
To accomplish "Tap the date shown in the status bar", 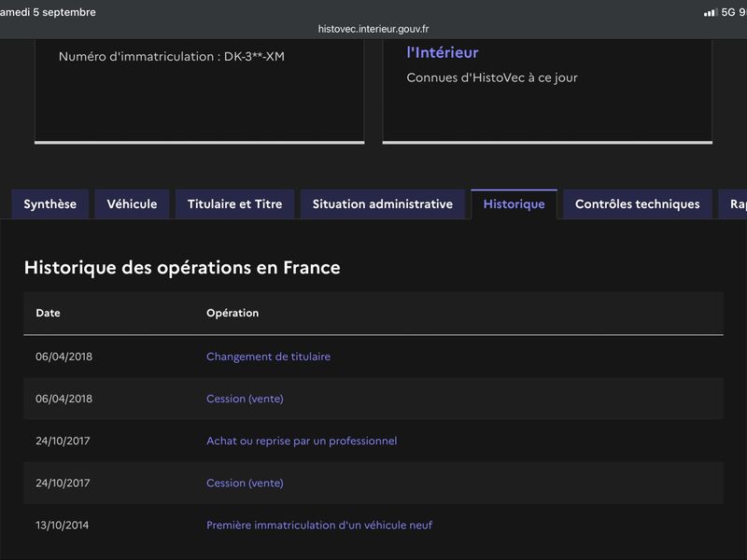I will point(48,12).
